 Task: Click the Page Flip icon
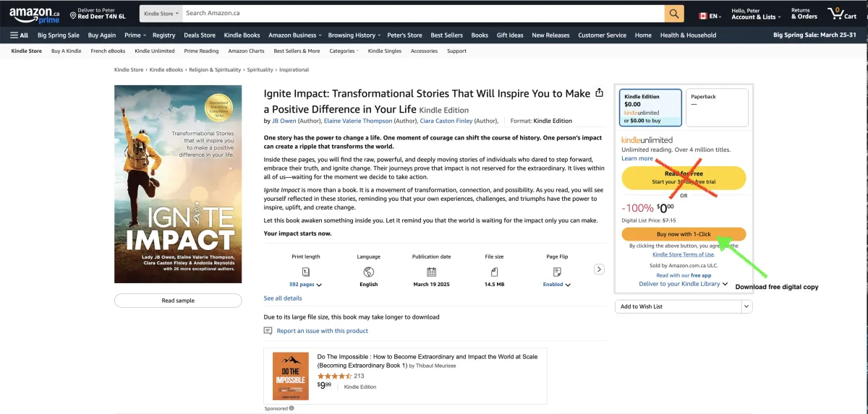[x=557, y=272]
